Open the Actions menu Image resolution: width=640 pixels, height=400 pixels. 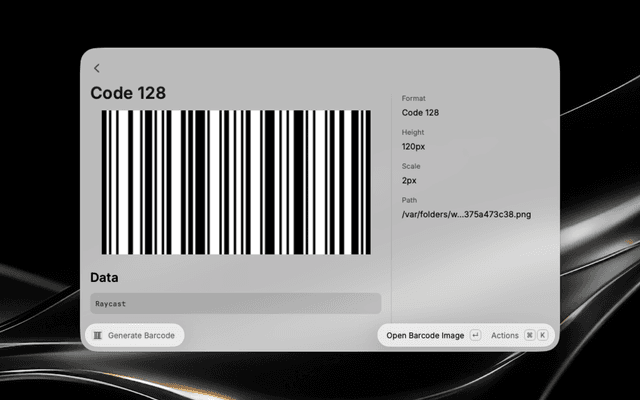point(504,336)
